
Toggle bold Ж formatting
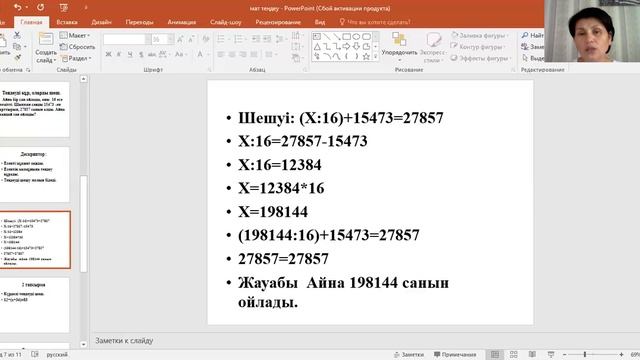pos(108,54)
